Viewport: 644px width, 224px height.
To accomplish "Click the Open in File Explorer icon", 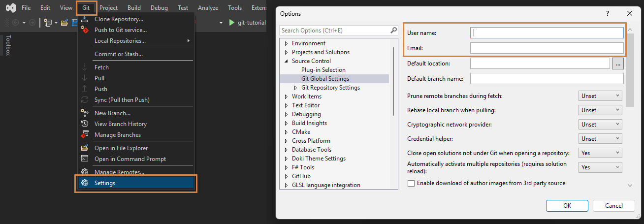I will point(85,148).
